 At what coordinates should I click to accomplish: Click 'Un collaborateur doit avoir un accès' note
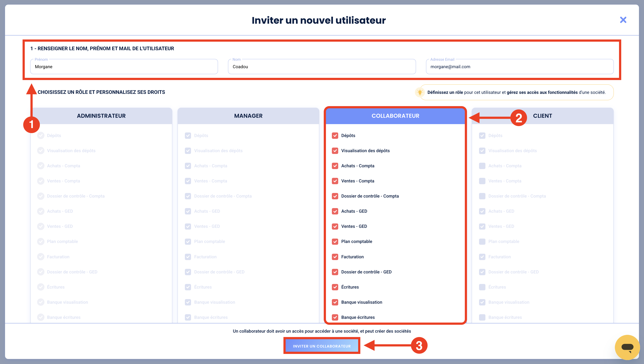click(322, 331)
